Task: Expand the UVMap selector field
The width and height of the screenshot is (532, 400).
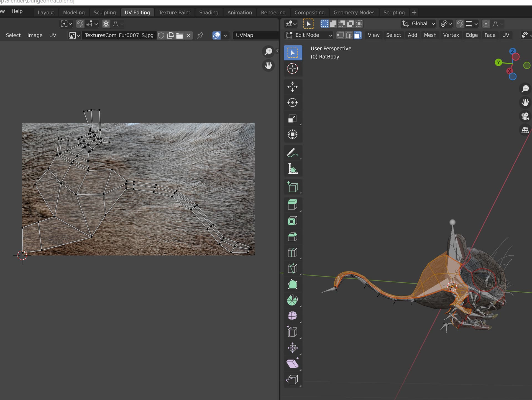Action: 255,35
